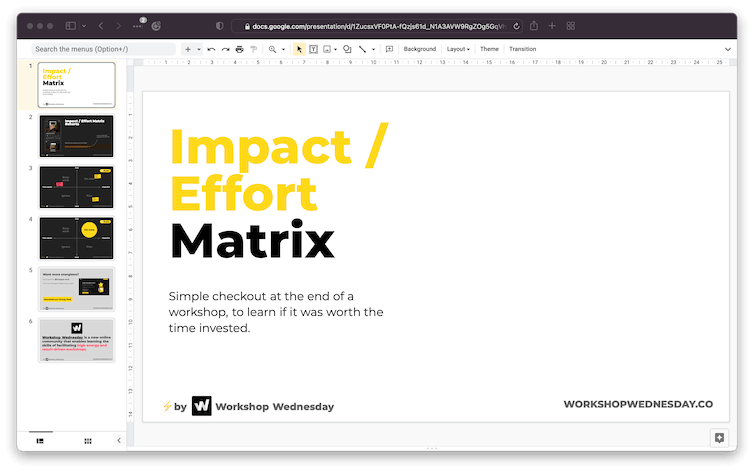Click the 'Workshop Wednesday' footer text
The height and width of the screenshot is (472, 754).
[x=275, y=407]
